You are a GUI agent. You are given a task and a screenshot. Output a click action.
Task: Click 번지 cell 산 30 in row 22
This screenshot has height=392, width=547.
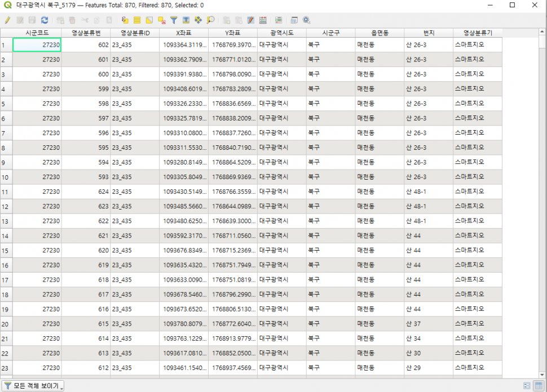(429, 353)
